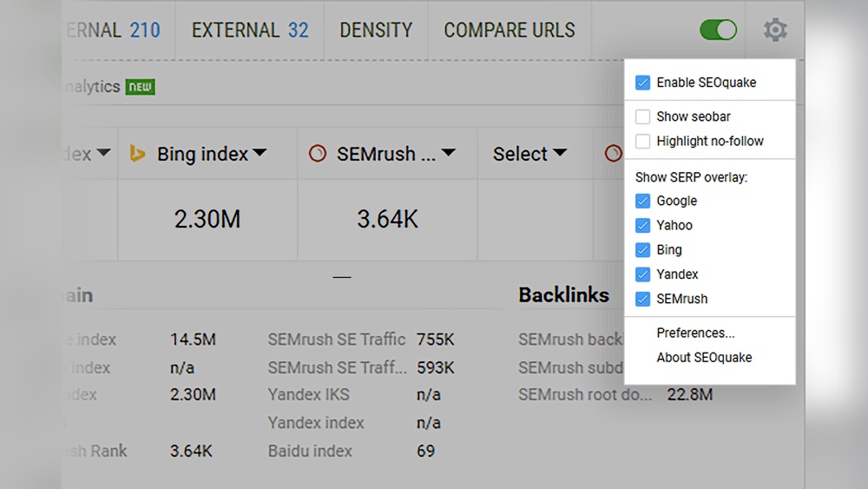The height and width of the screenshot is (489, 868).
Task: Click SEMrush root do... label
Action: (x=585, y=395)
